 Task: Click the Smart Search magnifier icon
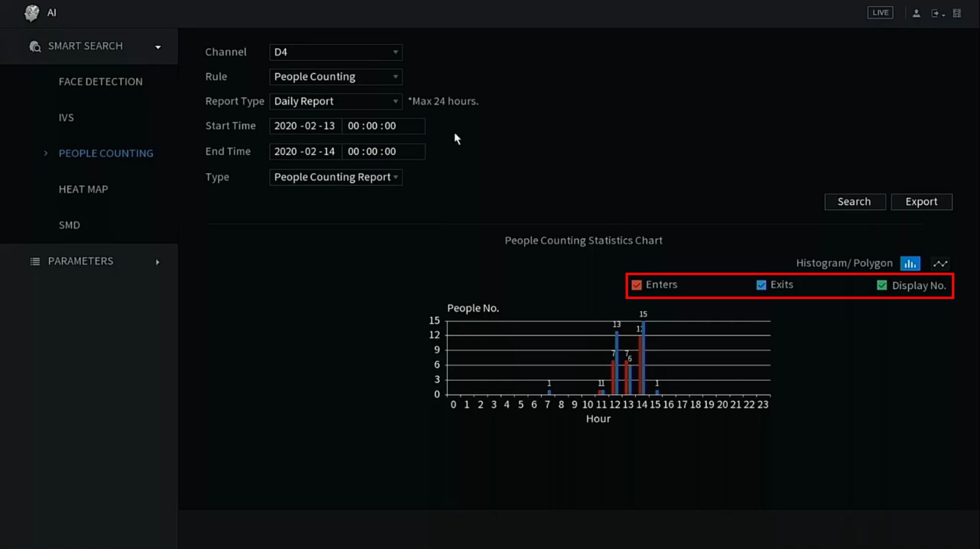coord(35,47)
